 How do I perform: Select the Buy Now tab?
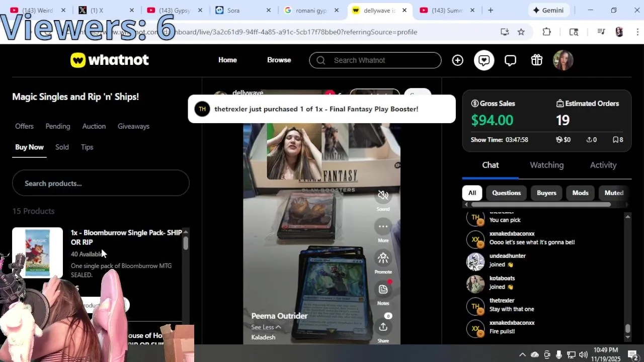tap(29, 147)
